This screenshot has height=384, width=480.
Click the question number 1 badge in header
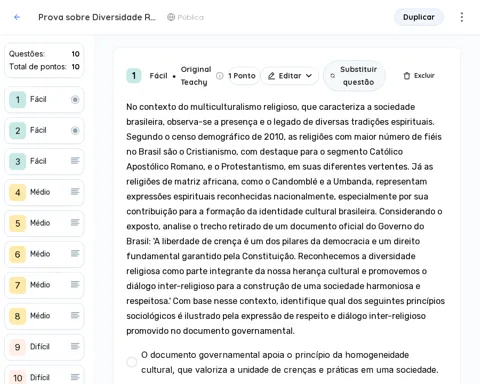[134, 76]
